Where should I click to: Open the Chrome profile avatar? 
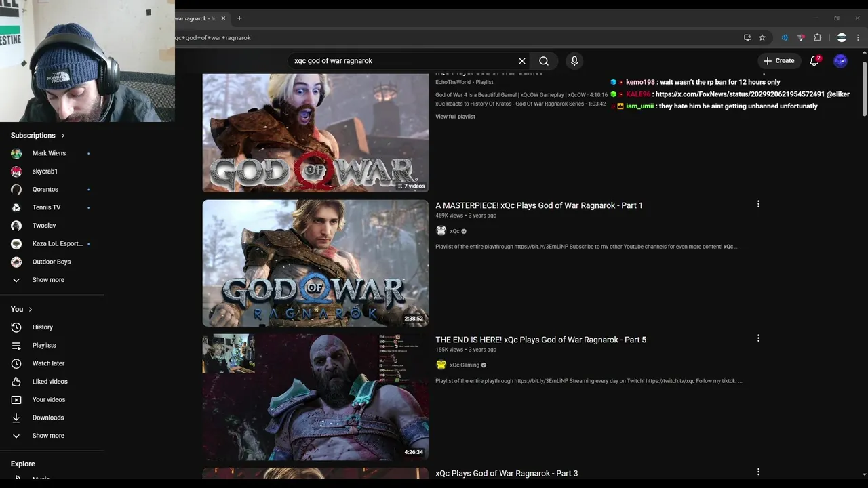pos(842,37)
